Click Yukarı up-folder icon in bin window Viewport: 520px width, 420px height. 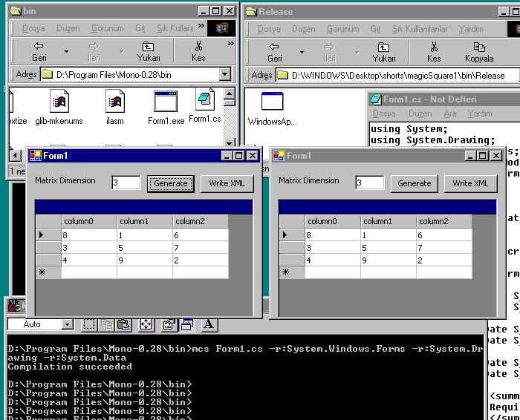click(148, 46)
